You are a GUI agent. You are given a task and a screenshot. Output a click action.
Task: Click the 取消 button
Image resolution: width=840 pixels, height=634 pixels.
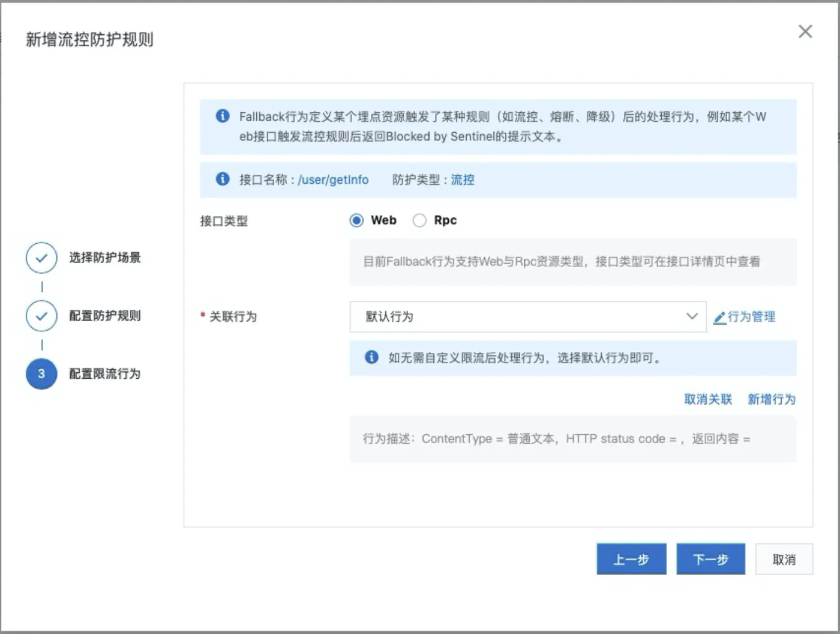(x=784, y=559)
